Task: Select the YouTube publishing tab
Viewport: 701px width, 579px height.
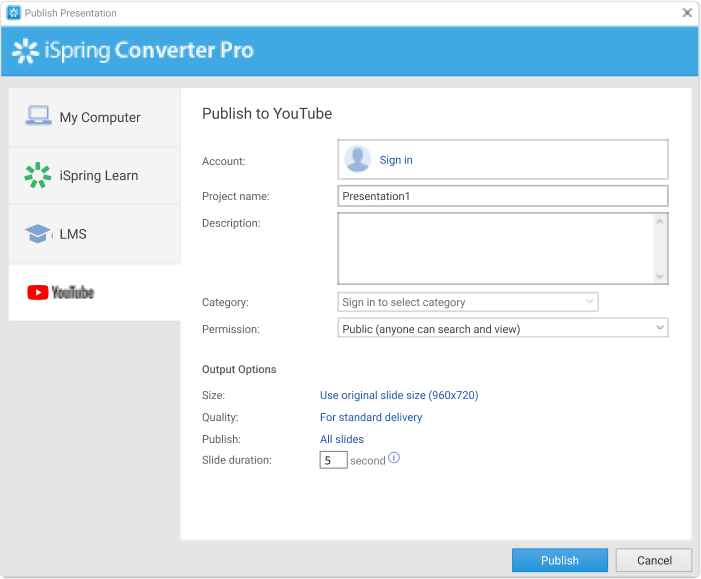Action: pos(95,292)
